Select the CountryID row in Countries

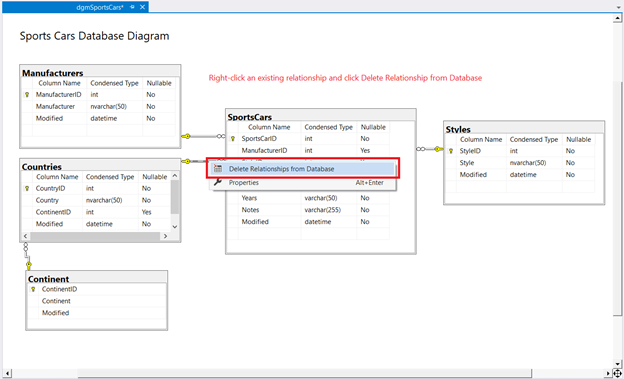[x=96, y=188]
